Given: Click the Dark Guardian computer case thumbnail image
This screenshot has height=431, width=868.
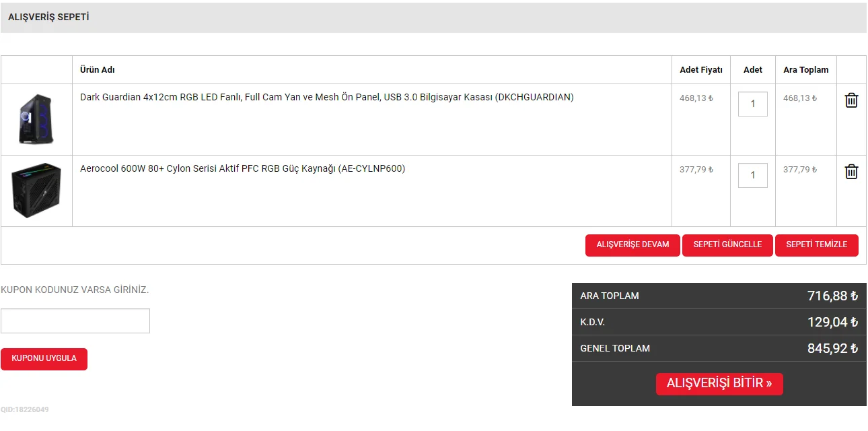Looking at the screenshot, I should (37, 119).
